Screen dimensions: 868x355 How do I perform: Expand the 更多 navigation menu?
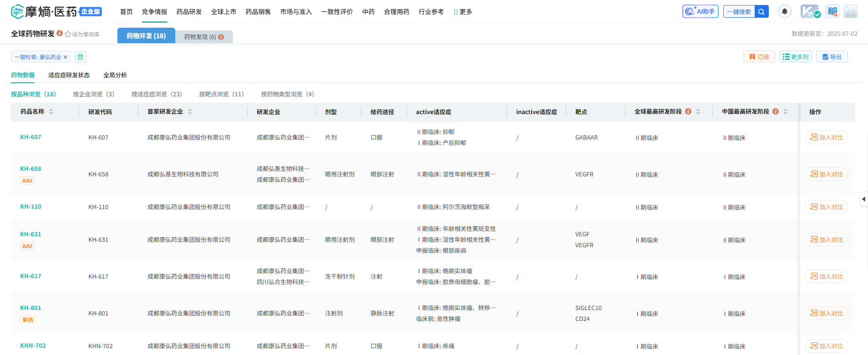tap(463, 12)
